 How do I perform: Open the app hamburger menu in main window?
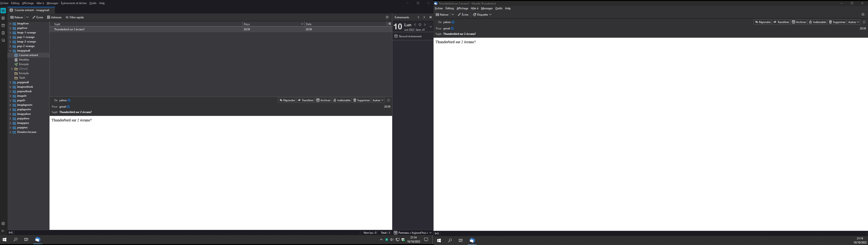click(x=387, y=17)
